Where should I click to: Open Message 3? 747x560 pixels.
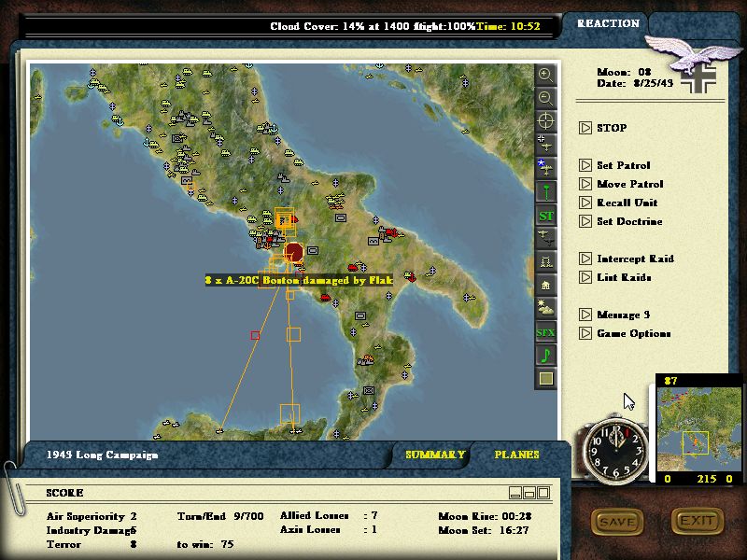623,315
